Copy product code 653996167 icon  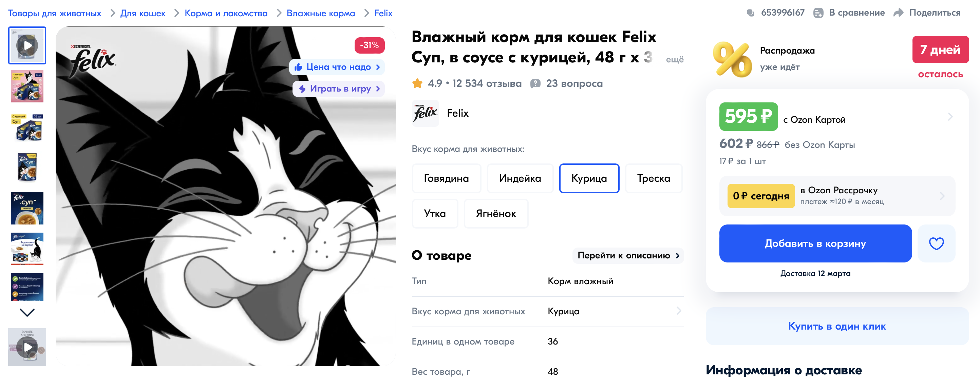[750, 13]
